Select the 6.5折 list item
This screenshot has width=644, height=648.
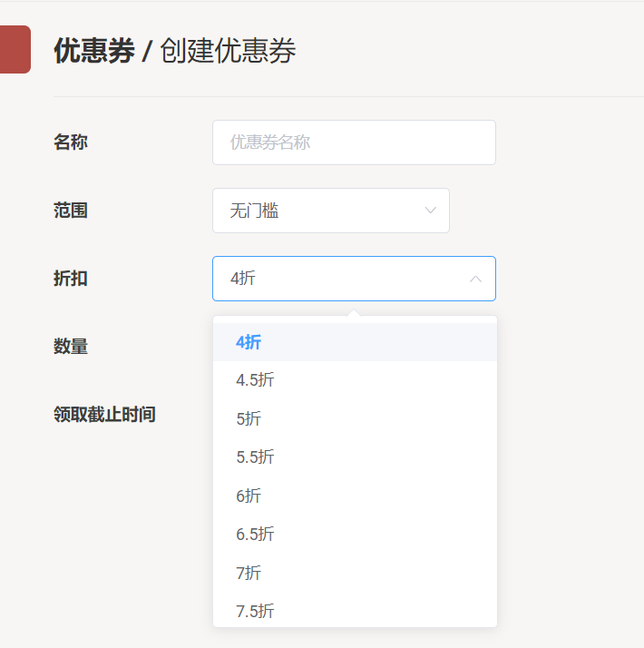pos(255,535)
